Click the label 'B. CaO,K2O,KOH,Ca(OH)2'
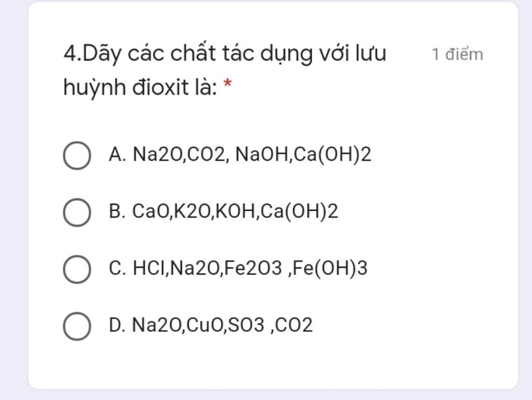The image size is (532, 400). click(x=223, y=211)
